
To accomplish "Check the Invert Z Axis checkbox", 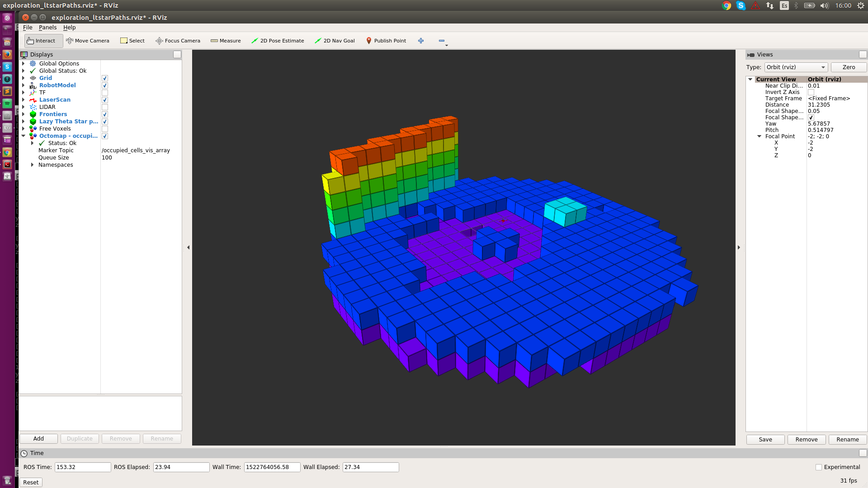I will point(811,92).
